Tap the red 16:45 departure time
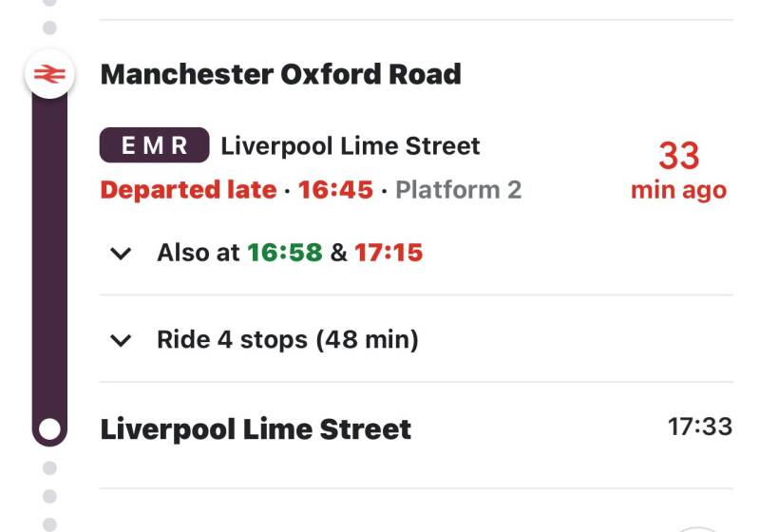This screenshot has width=760, height=532. [335, 190]
